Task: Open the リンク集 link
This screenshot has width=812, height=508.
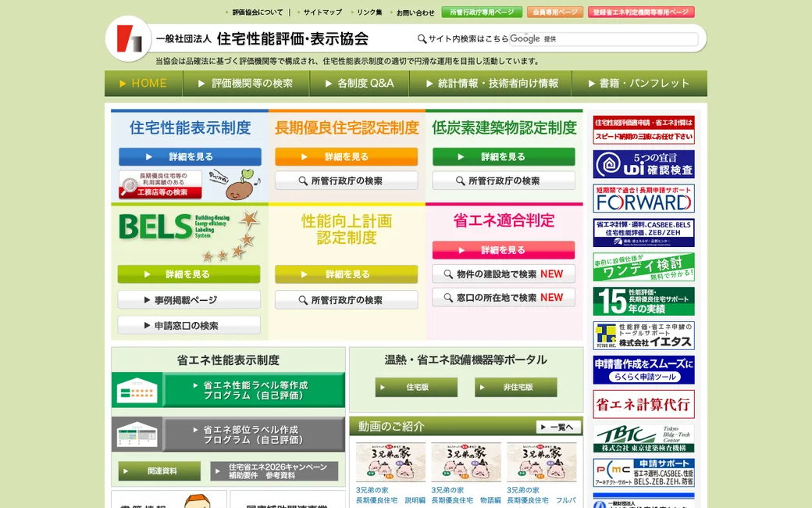Action: tap(369, 13)
